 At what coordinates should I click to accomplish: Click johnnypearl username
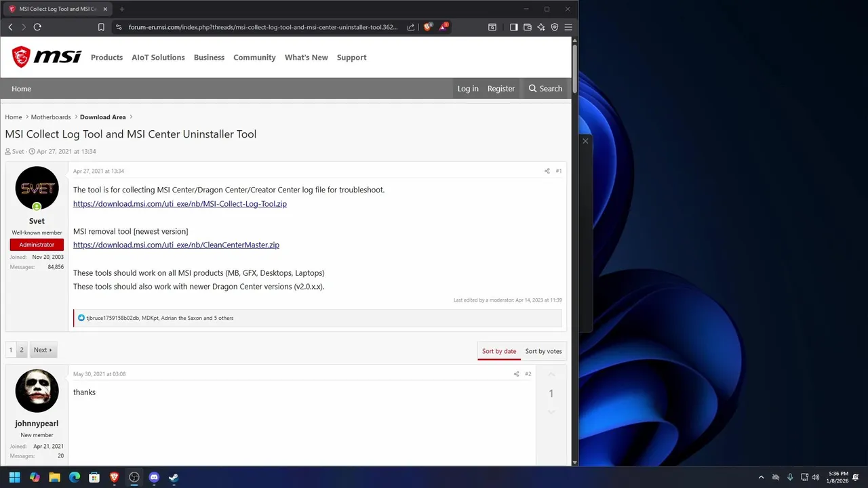(37, 424)
